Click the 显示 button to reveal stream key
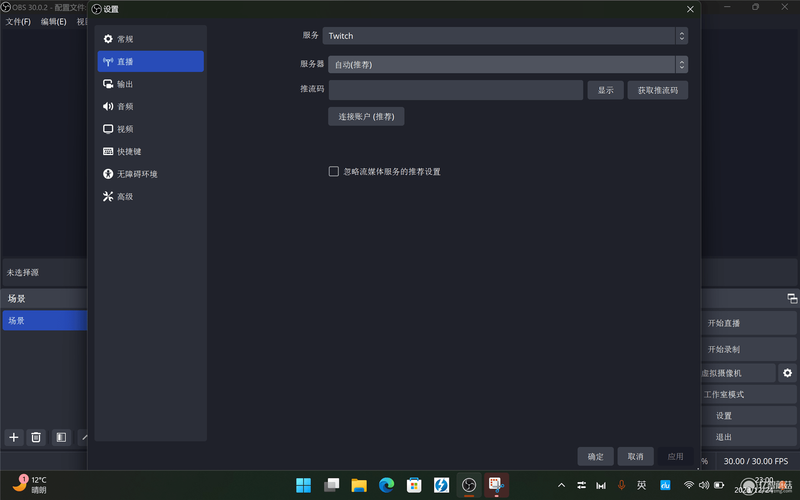The height and width of the screenshot is (500, 800). (606, 90)
